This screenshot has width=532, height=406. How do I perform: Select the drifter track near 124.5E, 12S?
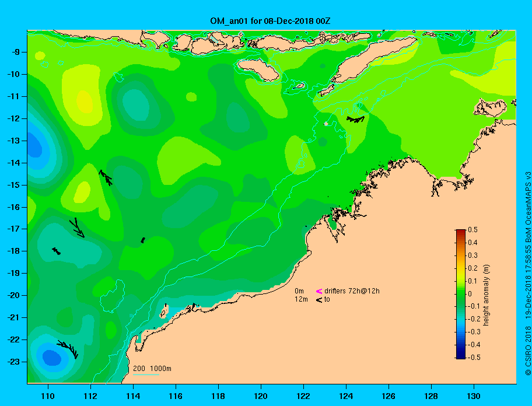tap(355, 120)
